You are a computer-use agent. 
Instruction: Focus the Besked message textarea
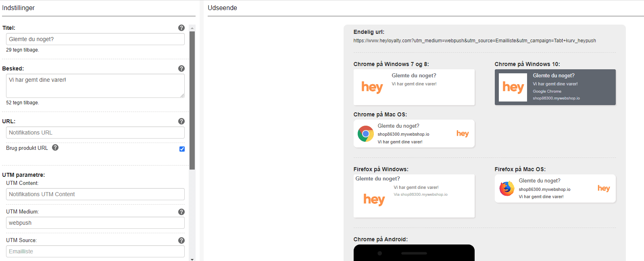pos(95,85)
